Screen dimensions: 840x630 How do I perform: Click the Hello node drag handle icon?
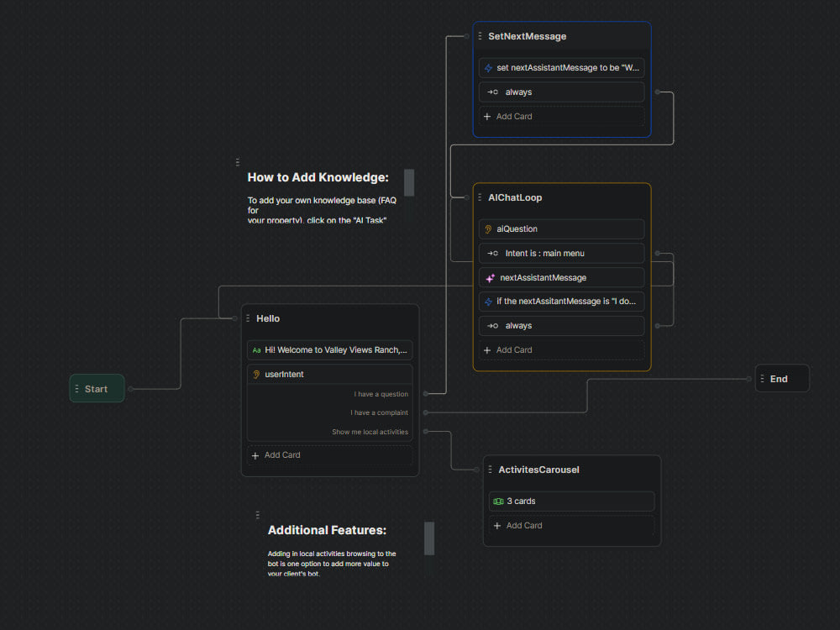tap(248, 318)
